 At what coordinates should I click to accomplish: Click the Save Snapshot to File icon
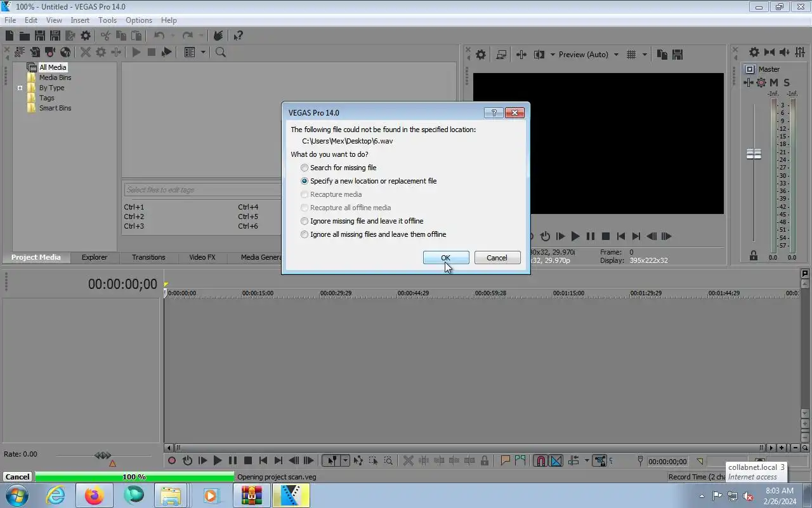click(678, 55)
